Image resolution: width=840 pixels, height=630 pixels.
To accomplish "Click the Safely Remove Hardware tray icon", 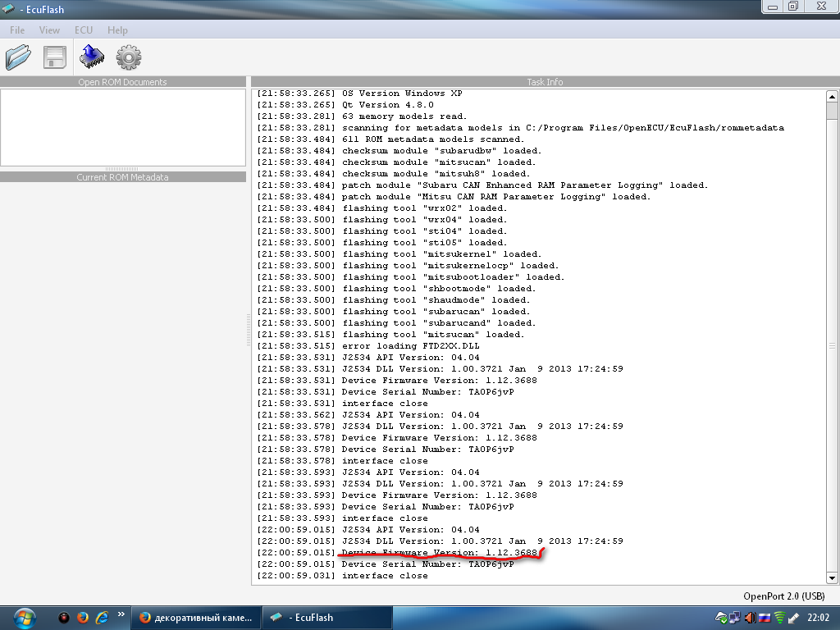I will point(721,618).
